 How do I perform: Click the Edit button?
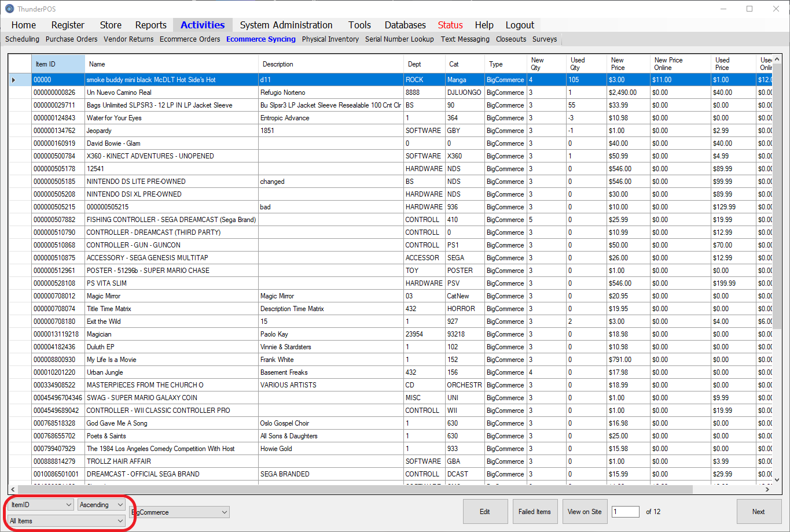coord(485,512)
